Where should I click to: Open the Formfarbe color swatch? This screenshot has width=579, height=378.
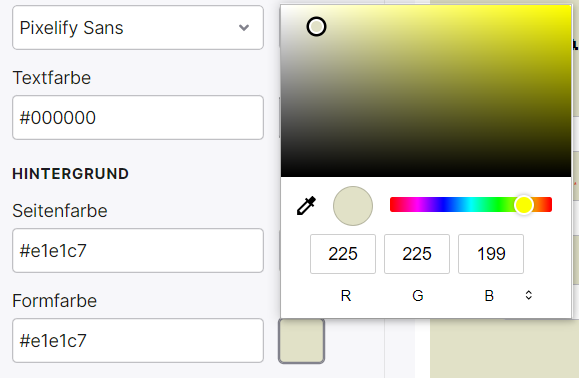click(301, 341)
